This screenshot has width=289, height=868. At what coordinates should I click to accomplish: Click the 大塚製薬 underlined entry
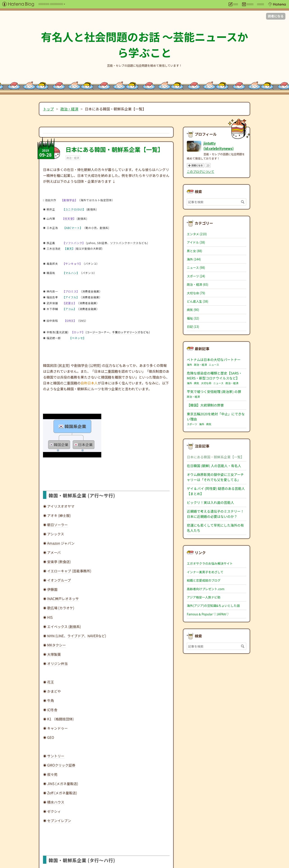54,654
